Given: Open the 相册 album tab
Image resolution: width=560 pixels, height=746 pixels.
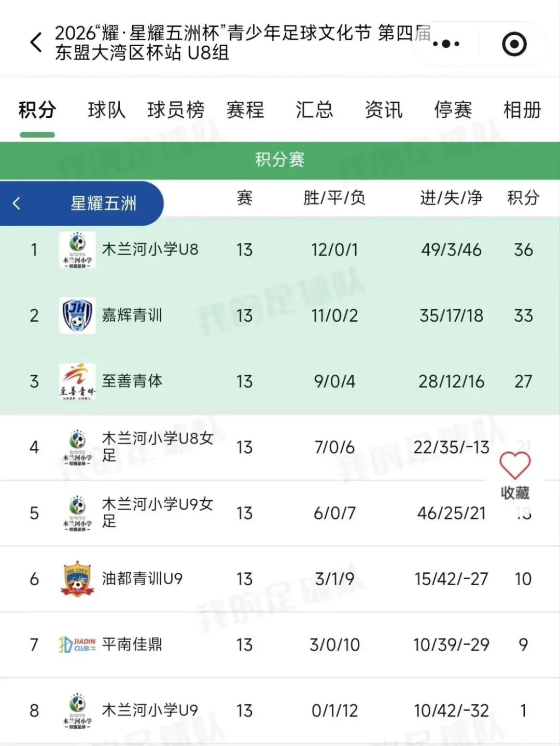Looking at the screenshot, I should [x=523, y=110].
